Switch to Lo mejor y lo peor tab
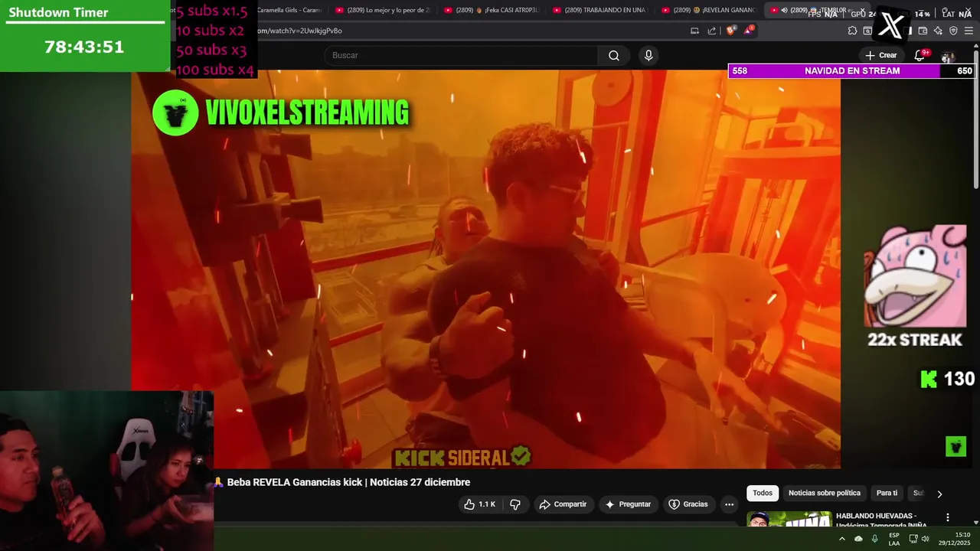 (383, 10)
